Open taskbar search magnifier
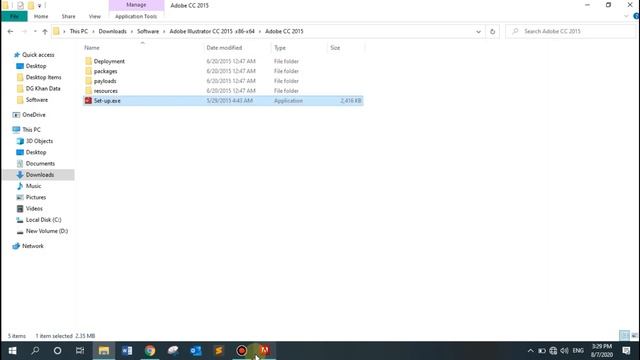The image size is (640, 360). pos(36,351)
